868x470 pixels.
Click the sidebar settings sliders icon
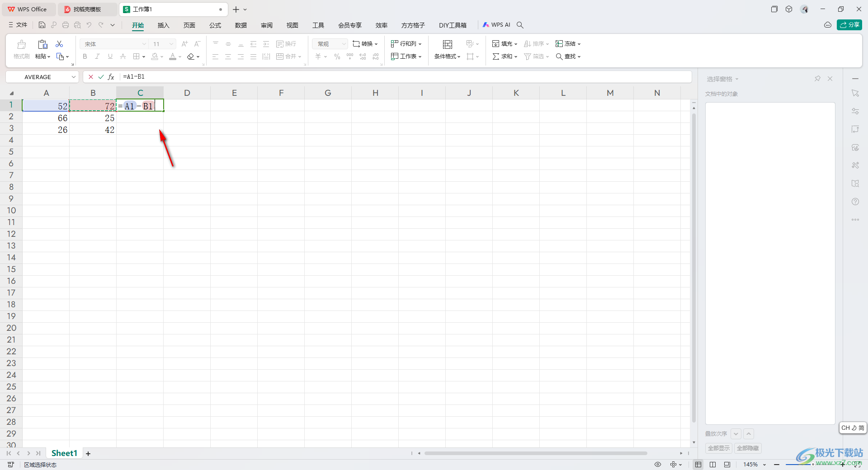(x=855, y=111)
